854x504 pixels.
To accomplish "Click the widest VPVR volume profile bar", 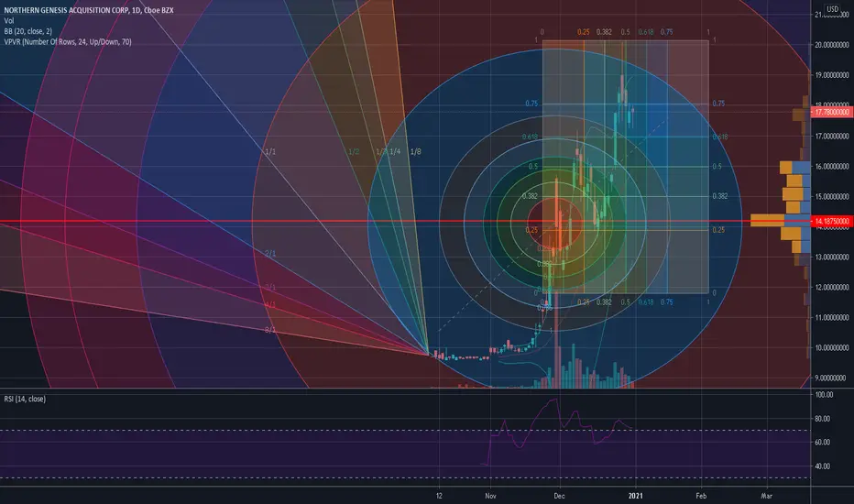I will [x=780, y=221].
